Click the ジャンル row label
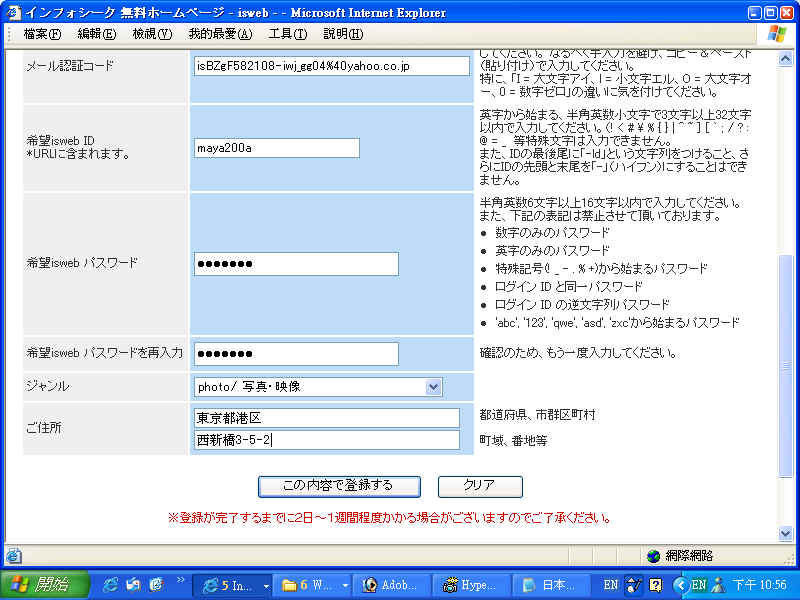This screenshot has width=800, height=600. point(48,386)
